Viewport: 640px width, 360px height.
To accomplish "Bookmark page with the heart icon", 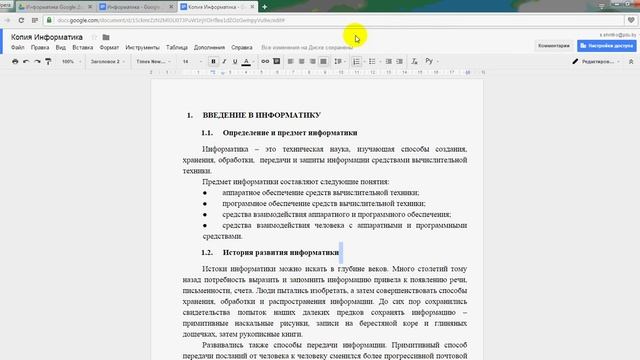I will point(631,20).
